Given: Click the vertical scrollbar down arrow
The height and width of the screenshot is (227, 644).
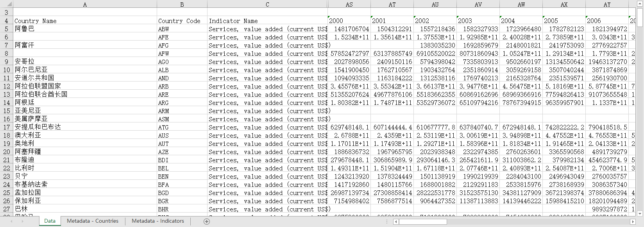Looking at the screenshot, I should pos(640,213).
